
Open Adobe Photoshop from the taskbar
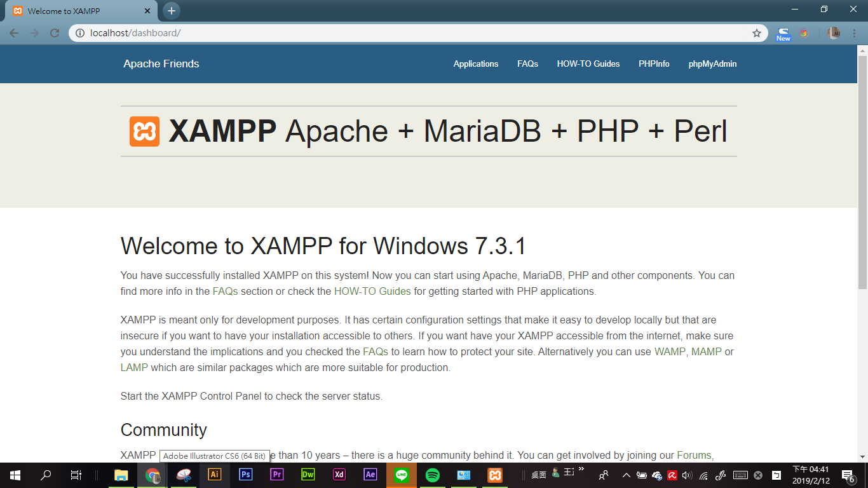click(x=246, y=475)
